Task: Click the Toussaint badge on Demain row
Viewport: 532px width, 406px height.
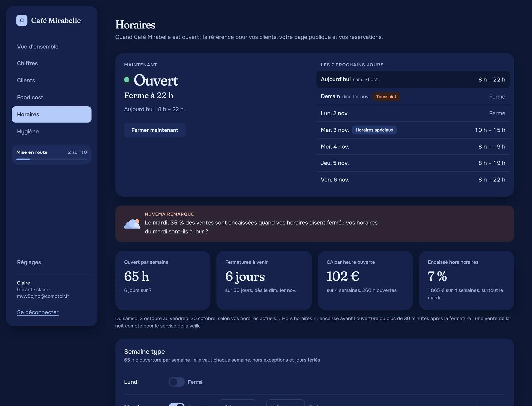Action: (386, 97)
